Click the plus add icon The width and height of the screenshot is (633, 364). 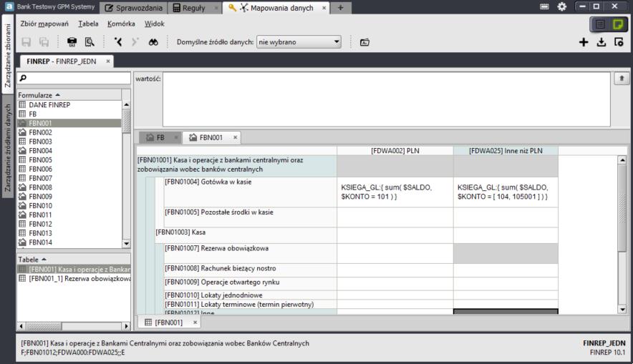coord(584,42)
